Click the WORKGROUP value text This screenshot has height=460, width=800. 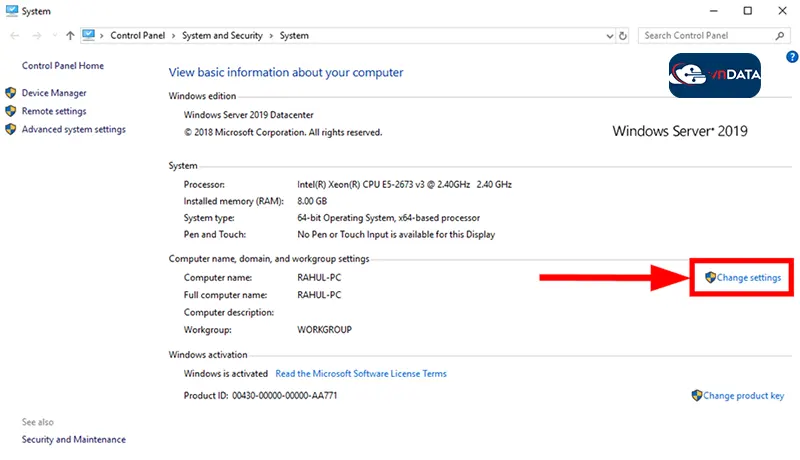coord(324,329)
